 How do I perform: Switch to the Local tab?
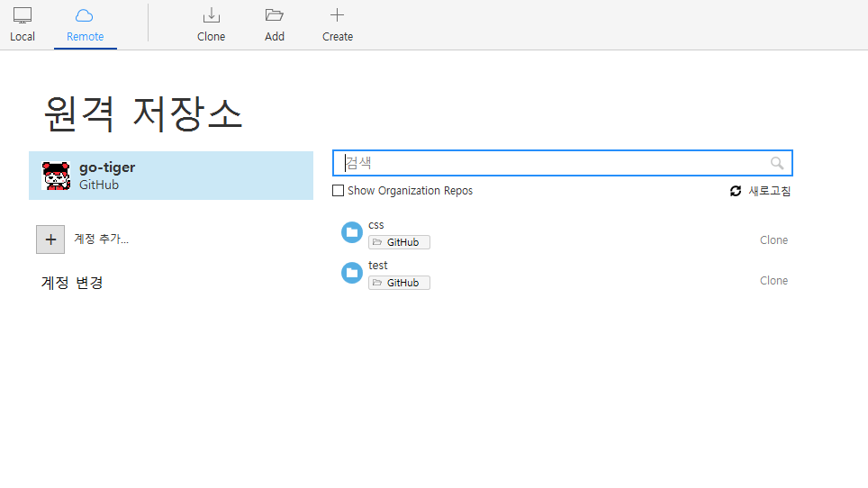[23, 25]
